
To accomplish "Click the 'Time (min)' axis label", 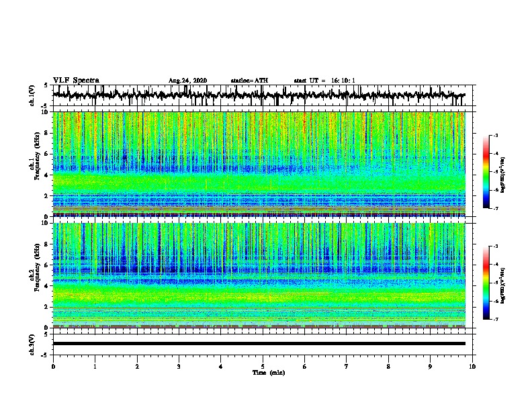I will click(269, 373).
